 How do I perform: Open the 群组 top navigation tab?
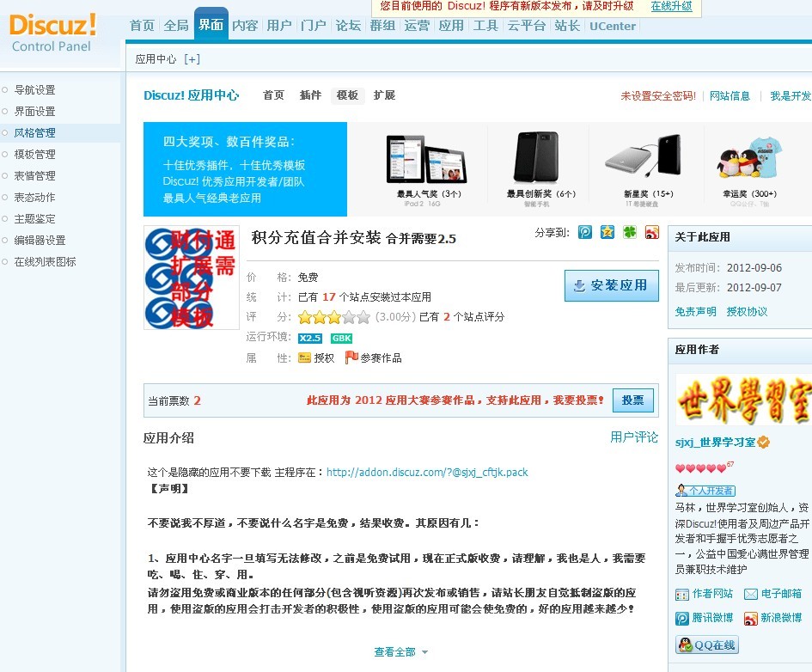(x=382, y=26)
